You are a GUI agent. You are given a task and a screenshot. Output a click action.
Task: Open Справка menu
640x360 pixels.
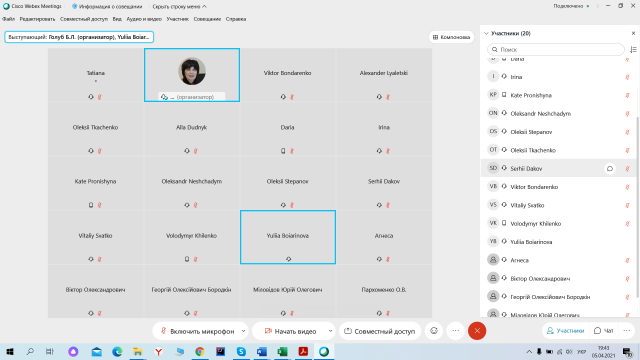(x=236, y=19)
